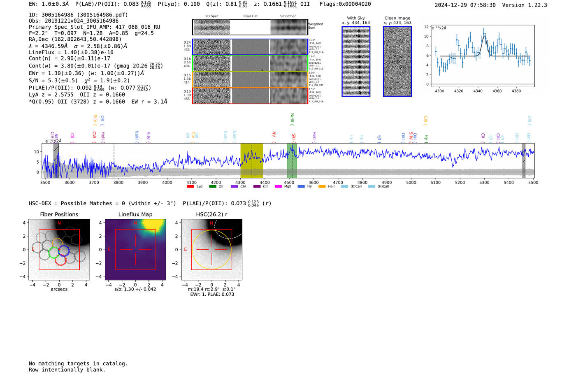Screen dimensions: 576x392
Task: Click the Primary Spec_Slot_IFU_AMP: 417_068_016_RU line
Action: point(95,27)
